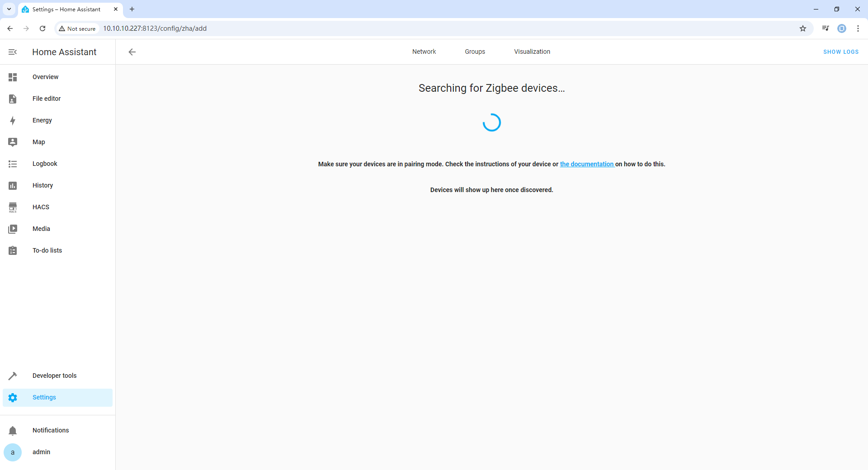Go back using the page arrow
Image resolution: width=868 pixels, height=470 pixels.
click(132, 52)
